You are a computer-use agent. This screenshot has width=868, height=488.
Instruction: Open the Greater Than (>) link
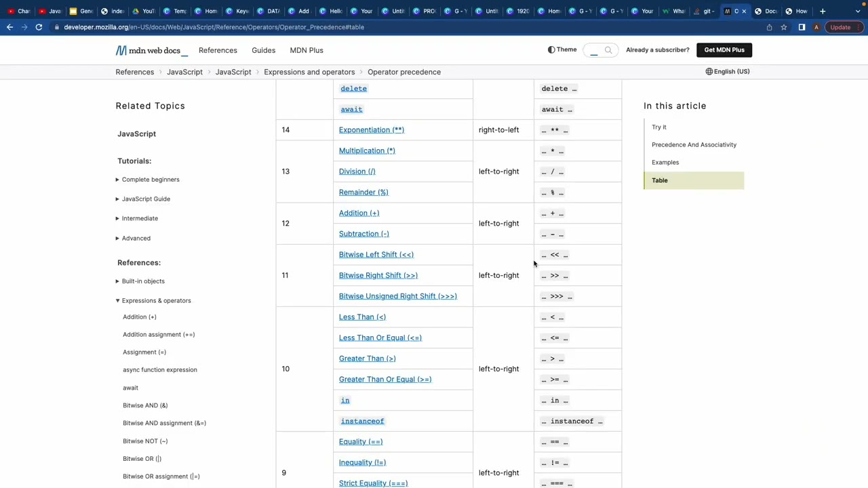(368, 359)
